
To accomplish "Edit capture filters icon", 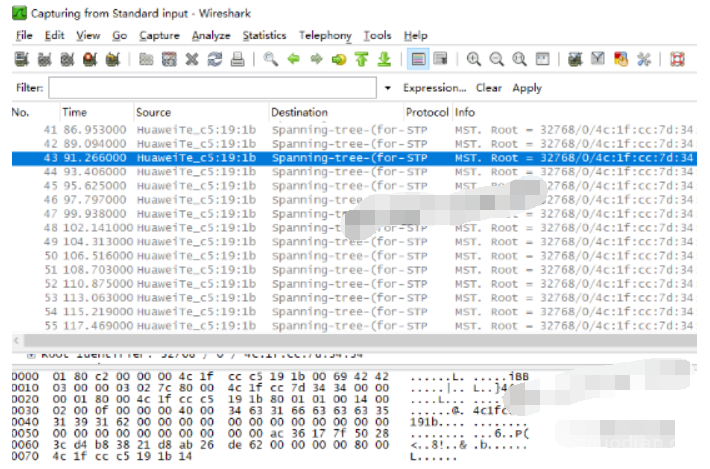I will click(575, 59).
